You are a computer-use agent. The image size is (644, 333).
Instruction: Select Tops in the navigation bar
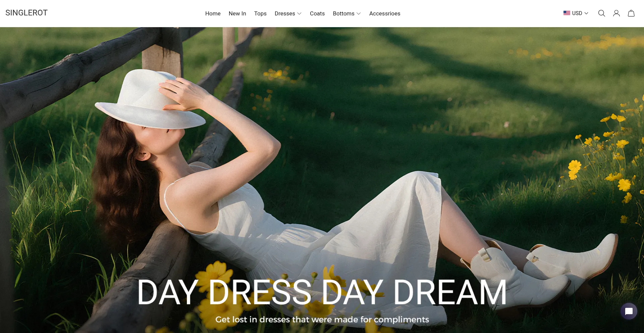(x=260, y=14)
